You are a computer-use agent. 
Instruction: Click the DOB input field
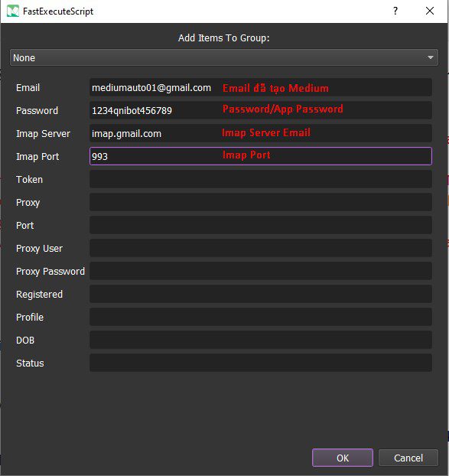[261, 340]
